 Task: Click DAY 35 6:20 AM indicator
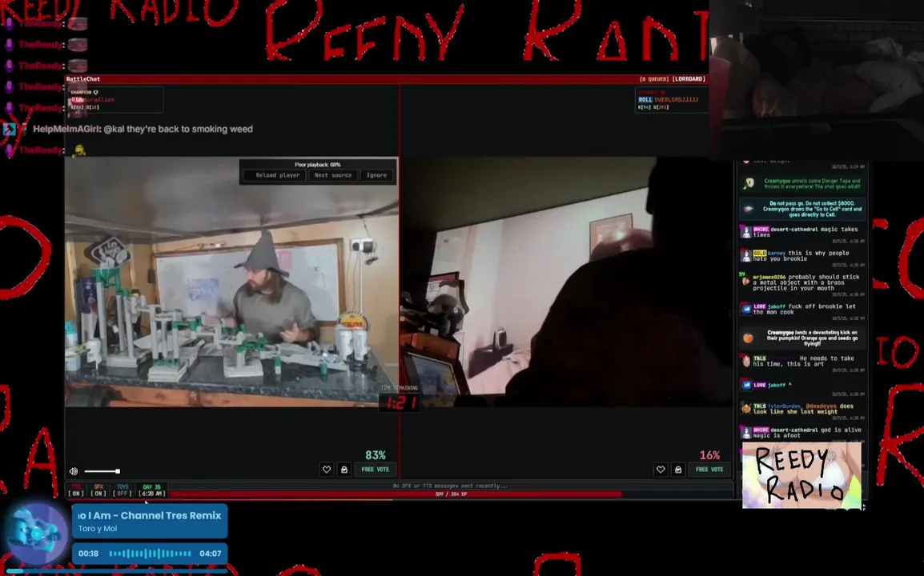point(152,490)
